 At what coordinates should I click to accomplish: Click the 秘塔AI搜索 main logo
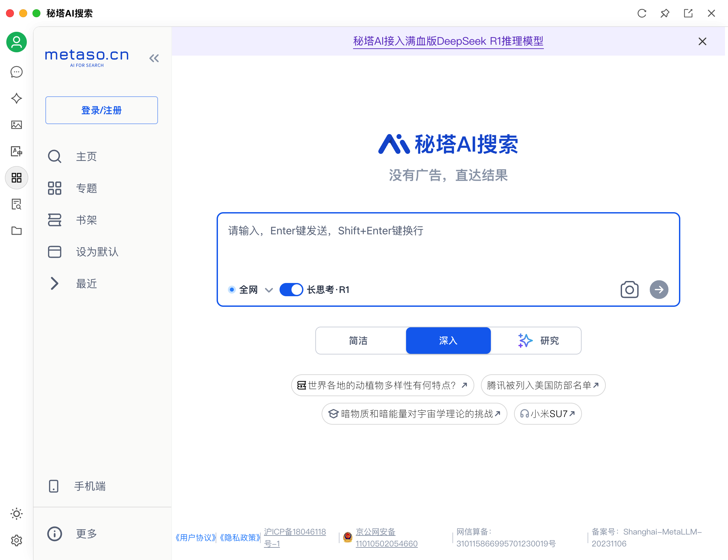coord(448,144)
